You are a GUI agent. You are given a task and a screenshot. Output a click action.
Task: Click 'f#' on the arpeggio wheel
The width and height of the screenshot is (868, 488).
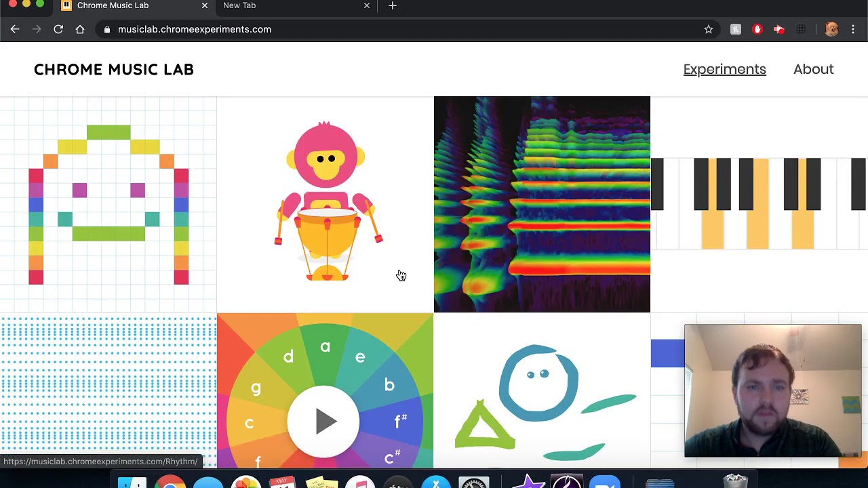pyautogui.click(x=401, y=422)
